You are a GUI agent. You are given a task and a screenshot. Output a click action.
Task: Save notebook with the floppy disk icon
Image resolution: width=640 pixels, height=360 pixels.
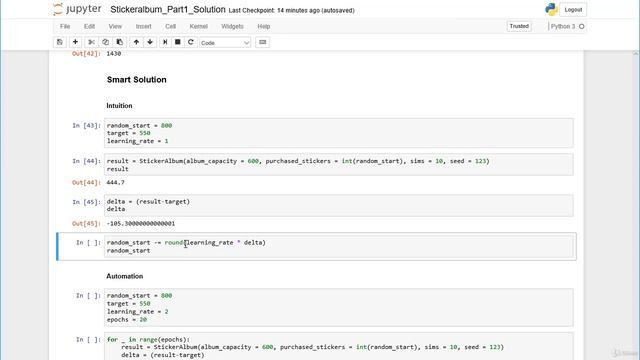click(60, 42)
